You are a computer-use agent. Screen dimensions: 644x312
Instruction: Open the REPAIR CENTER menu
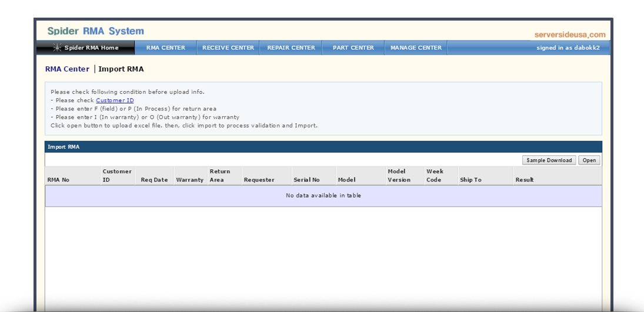click(291, 48)
